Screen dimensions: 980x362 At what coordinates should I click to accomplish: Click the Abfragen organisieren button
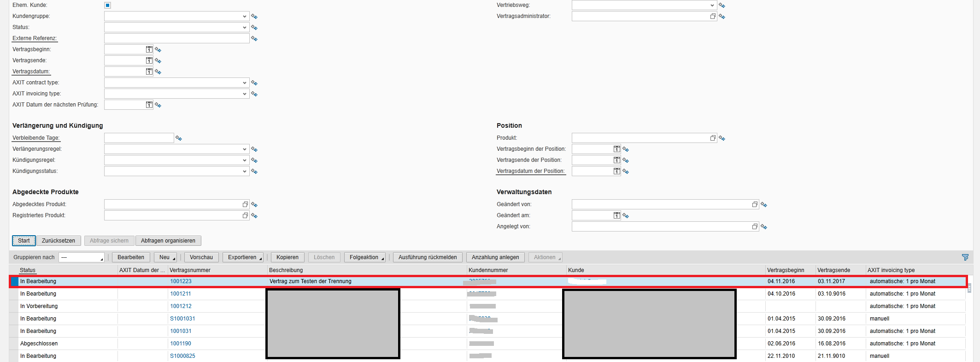point(168,241)
